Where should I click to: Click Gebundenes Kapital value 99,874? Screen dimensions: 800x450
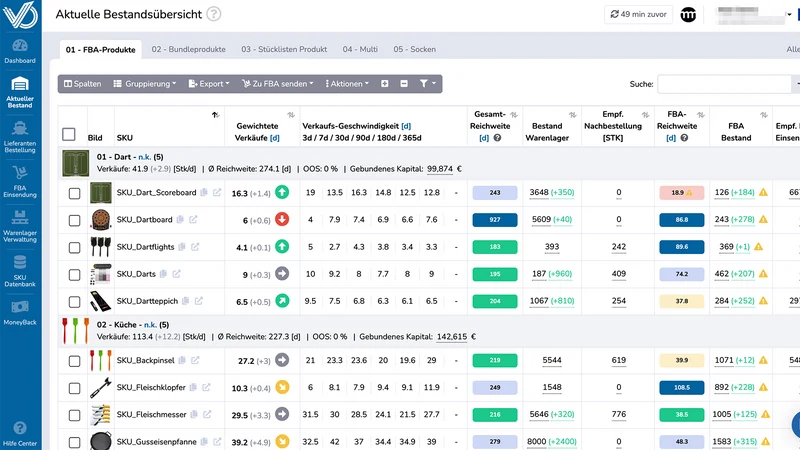[x=440, y=169]
